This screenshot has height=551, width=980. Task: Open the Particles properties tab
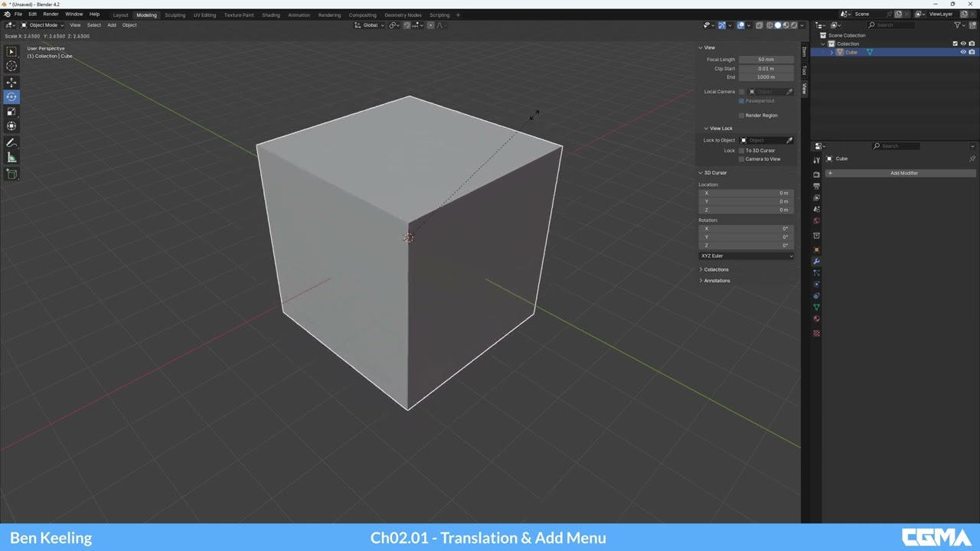816,273
